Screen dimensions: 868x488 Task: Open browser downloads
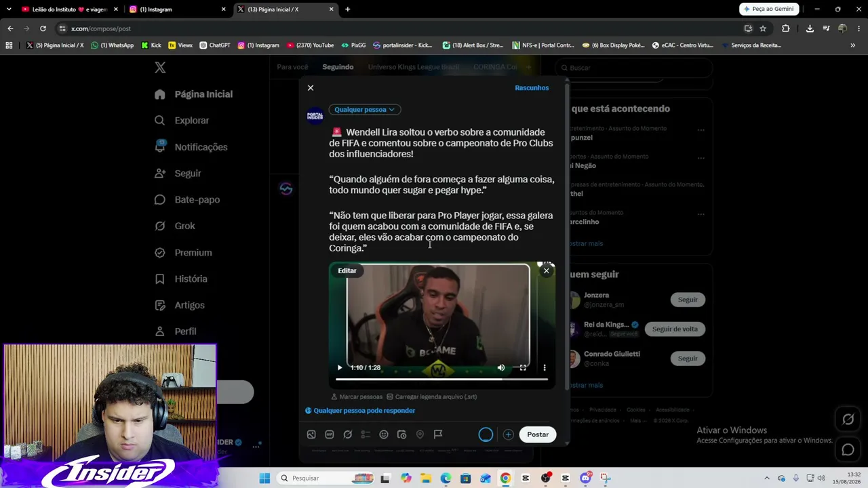tap(810, 28)
